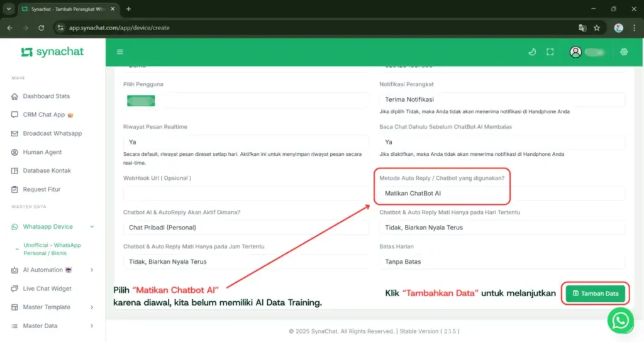Click the AI Automation robot icon
This screenshot has width=644, height=342.
[x=15, y=270]
